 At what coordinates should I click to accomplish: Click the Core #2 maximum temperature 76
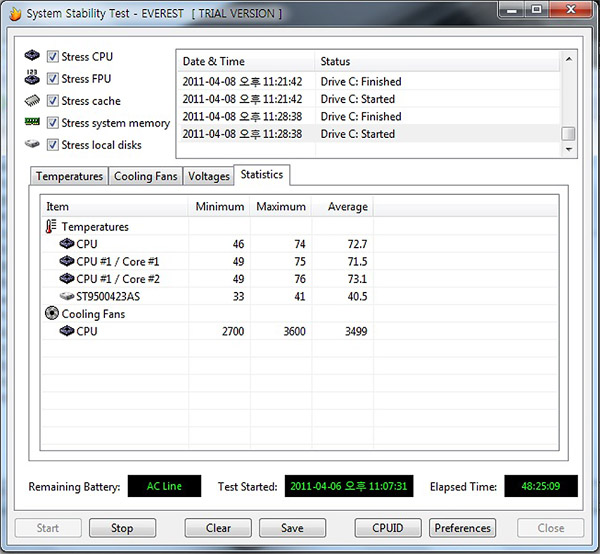pyautogui.click(x=300, y=279)
